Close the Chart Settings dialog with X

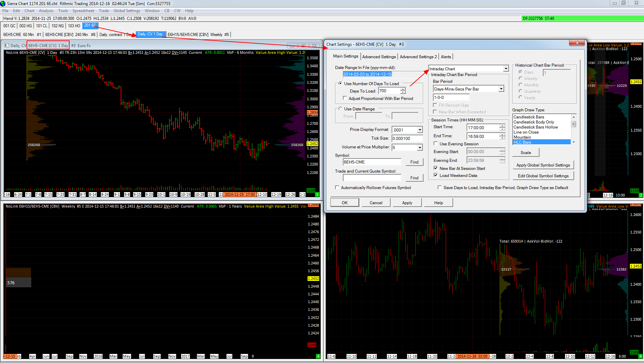(577, 43)
